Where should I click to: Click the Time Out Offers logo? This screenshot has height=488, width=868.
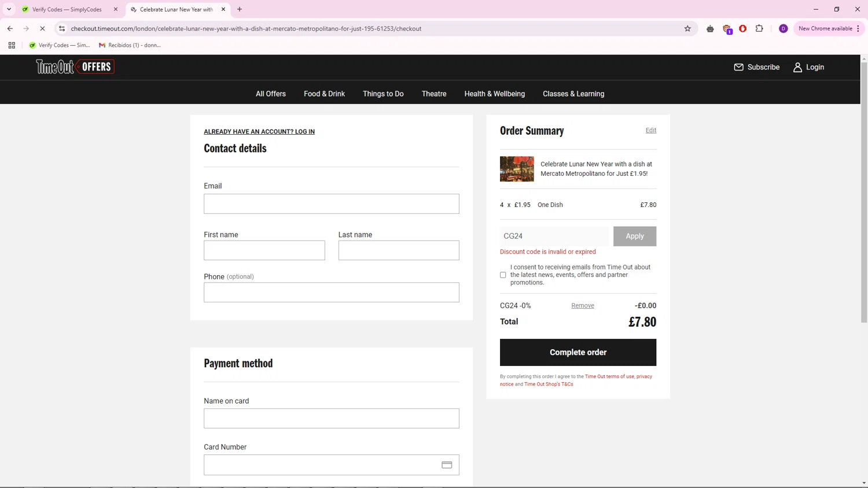[75, 67]
